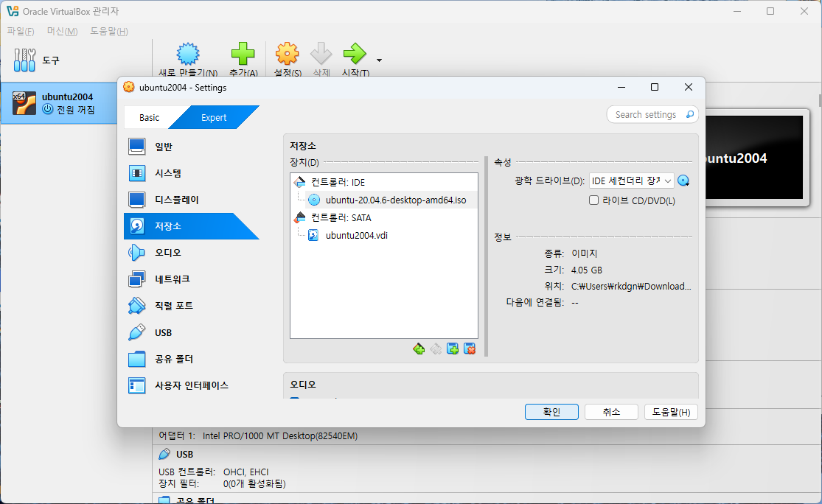The width and height of the screenshot is (822, 504).
Task: Select the 저장소 storage category
Action: click(192, 225)
